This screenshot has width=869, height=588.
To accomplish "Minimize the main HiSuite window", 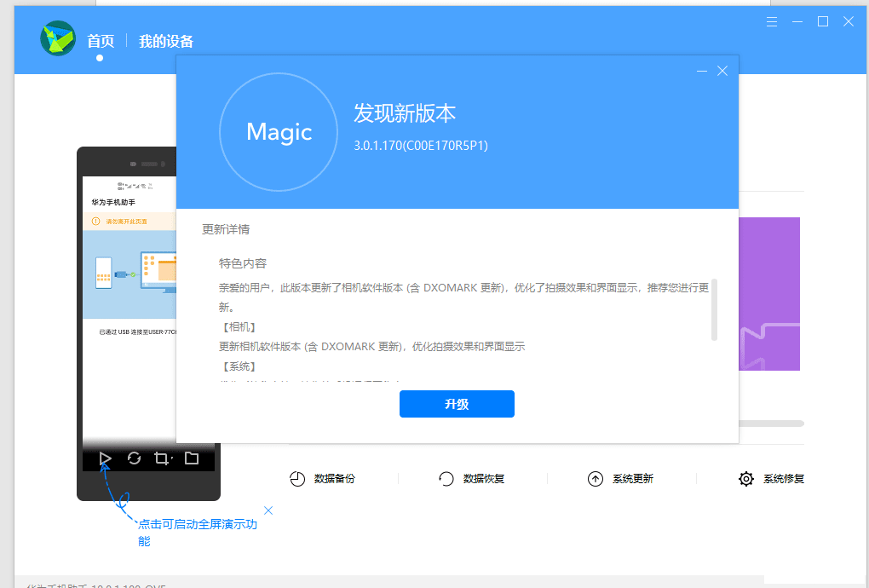I will (x=797, y=21).
